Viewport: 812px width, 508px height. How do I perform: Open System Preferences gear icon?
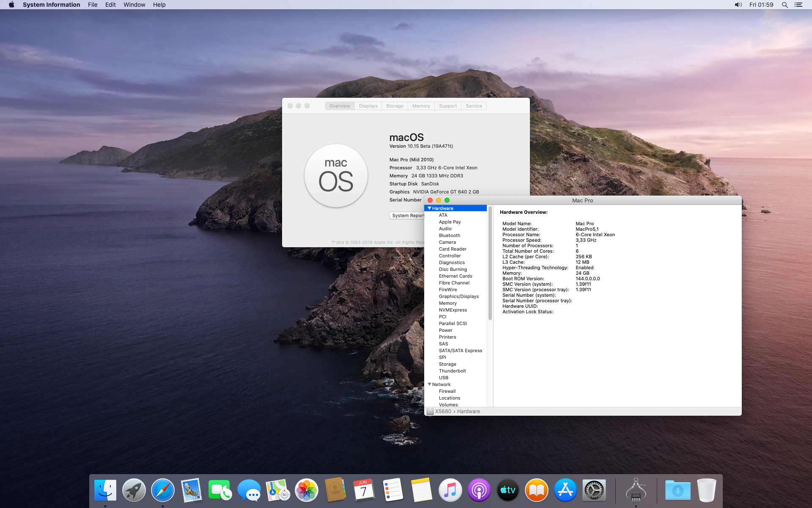click(x=594, y=490)
